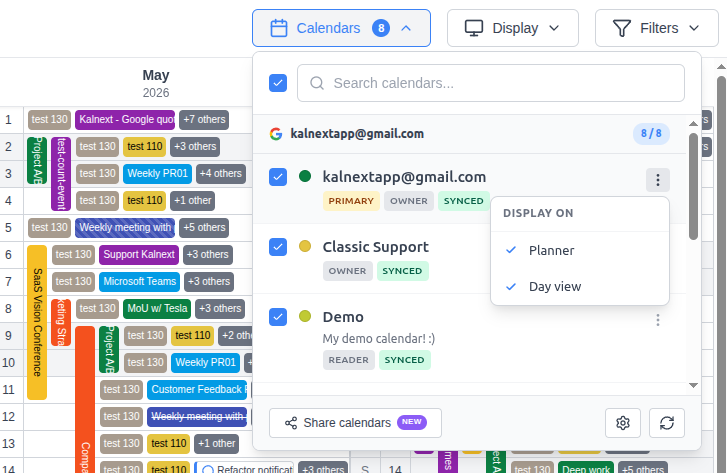Uncheck the Classic Support calendar checkbox

click(278, 247)
